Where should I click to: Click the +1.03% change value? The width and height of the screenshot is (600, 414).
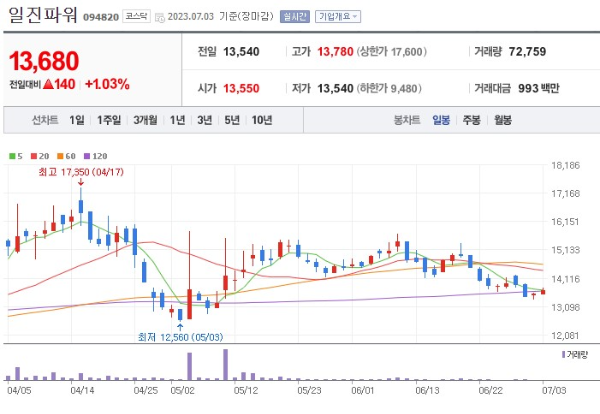pyautogui.click(x=107, y=84)
